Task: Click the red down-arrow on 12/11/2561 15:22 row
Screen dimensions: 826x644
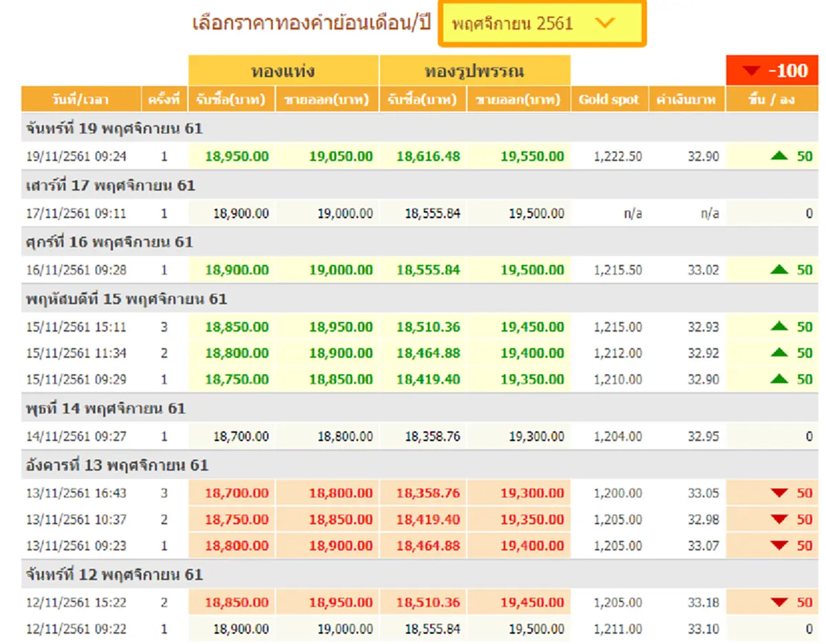Action: pyautogui.click(x=779, y=601)
